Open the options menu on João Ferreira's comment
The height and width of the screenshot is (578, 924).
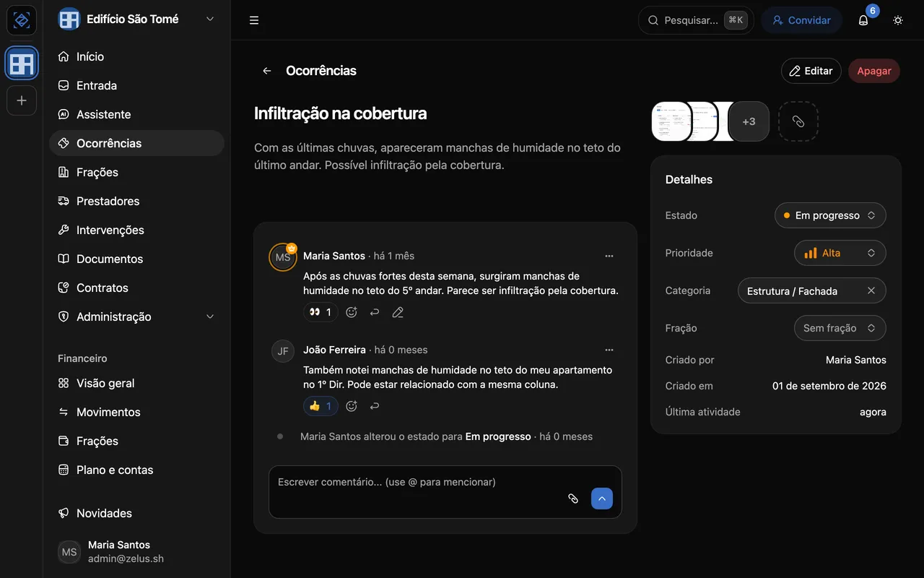[609, 350]
